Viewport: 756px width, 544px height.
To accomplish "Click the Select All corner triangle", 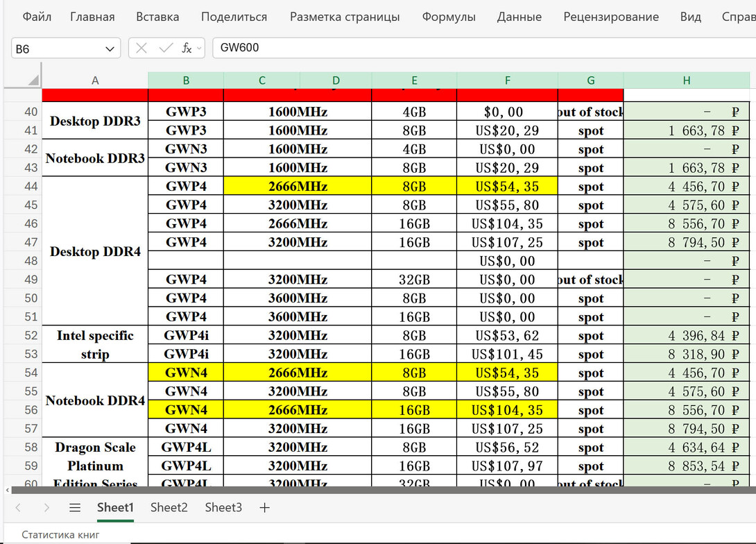I will (x=33, y=80).
